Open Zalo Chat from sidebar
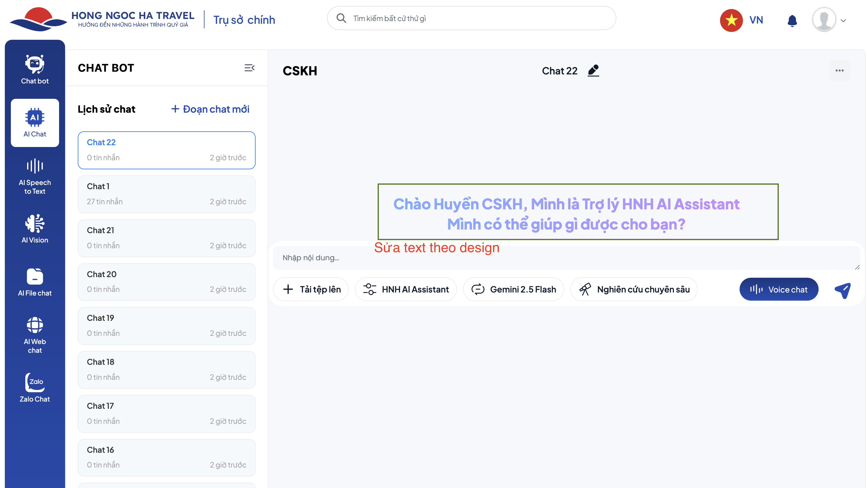Image resolution: width=868 pixels, height=488 pixels. (35, 388)
